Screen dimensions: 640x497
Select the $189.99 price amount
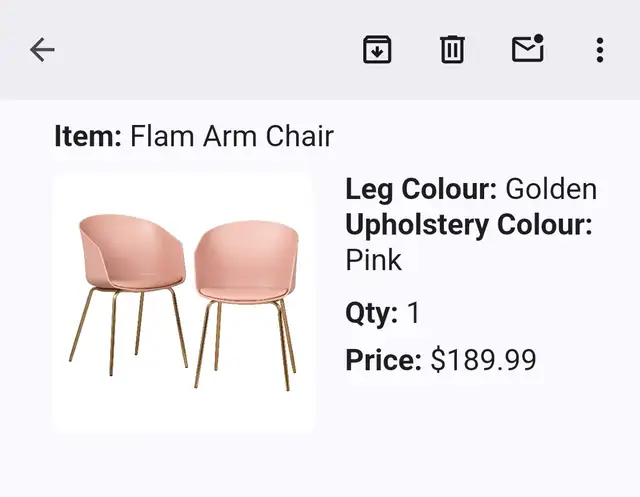pyautogui.click(x=483, y=360)
